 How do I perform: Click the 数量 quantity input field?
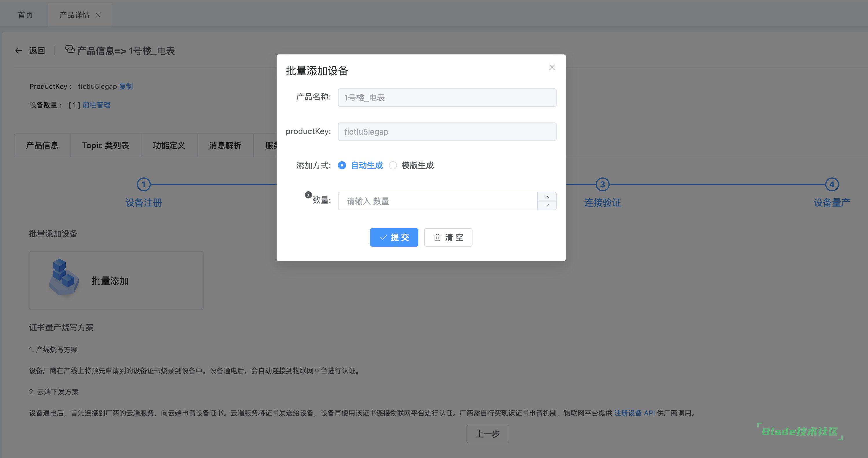tap(437, 201)
